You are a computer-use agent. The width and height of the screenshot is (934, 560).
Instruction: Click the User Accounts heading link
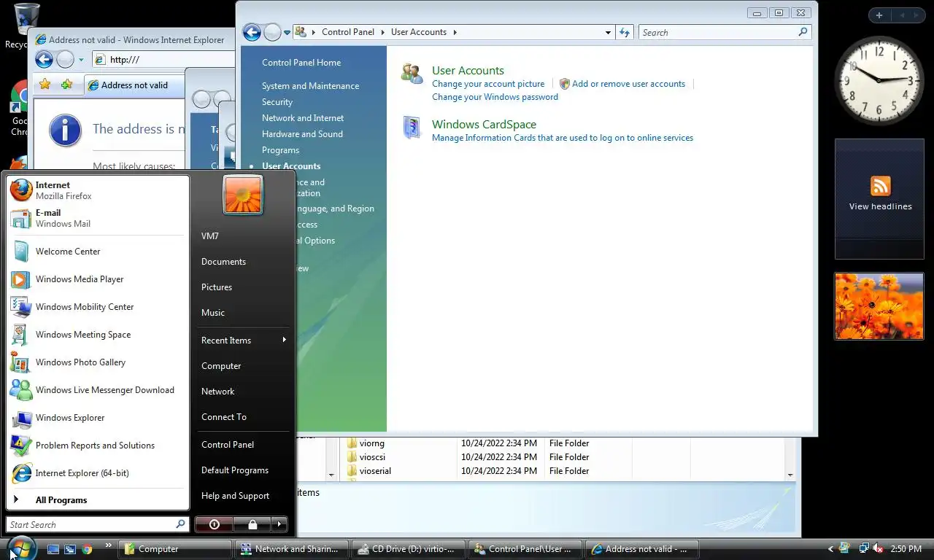pos(468,71)
